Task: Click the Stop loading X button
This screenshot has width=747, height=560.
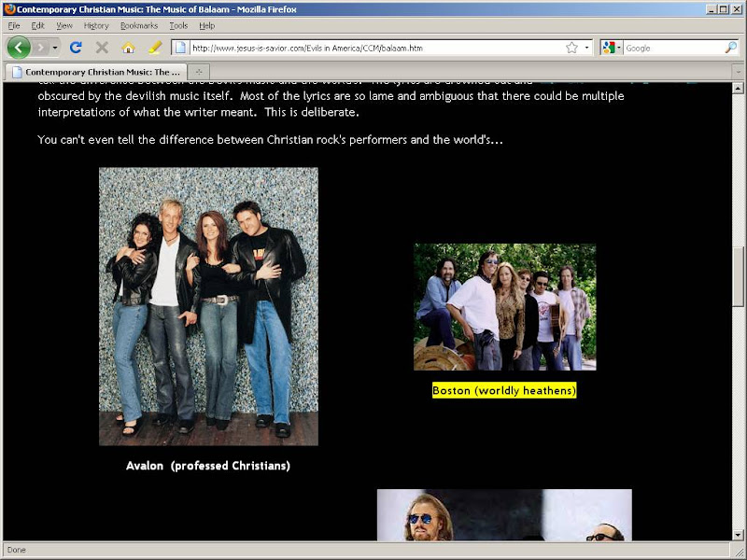Action: pos(102,48)
